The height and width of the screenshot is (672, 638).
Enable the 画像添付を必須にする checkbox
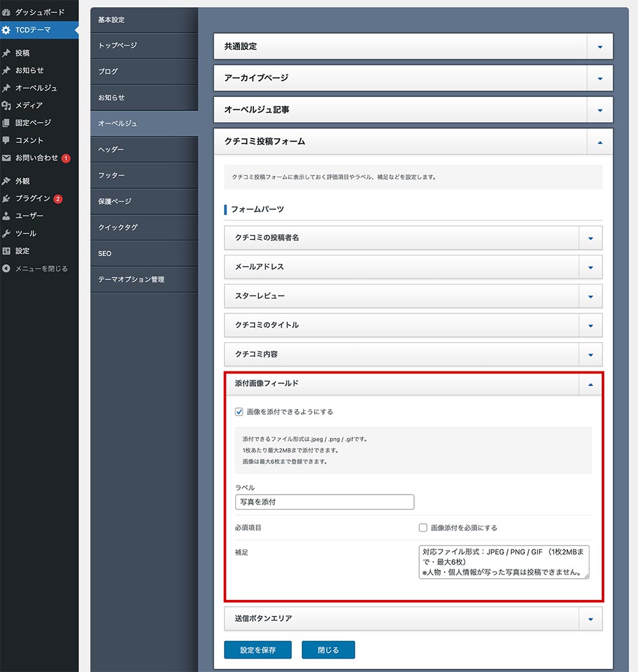[x=422, y=528]
